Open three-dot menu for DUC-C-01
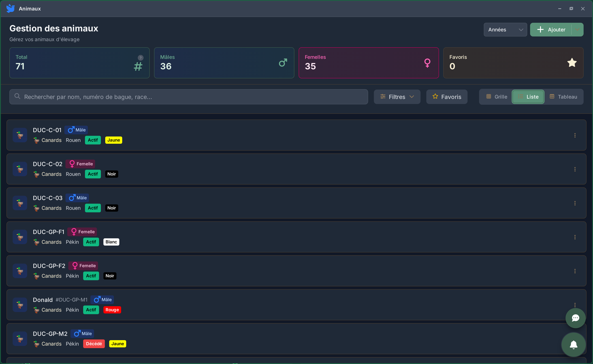 [x=575, y=135]
